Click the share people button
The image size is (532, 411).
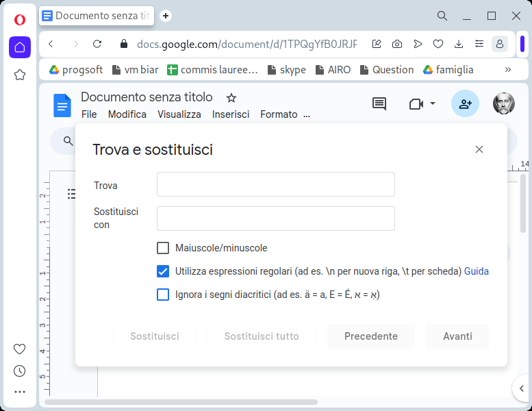465,103
